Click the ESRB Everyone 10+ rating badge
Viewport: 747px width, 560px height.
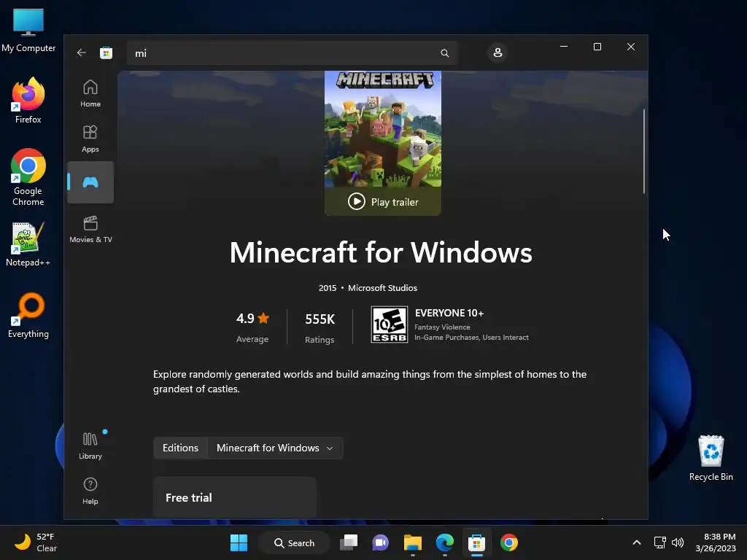pyautogui.click(x=390, y=324)
